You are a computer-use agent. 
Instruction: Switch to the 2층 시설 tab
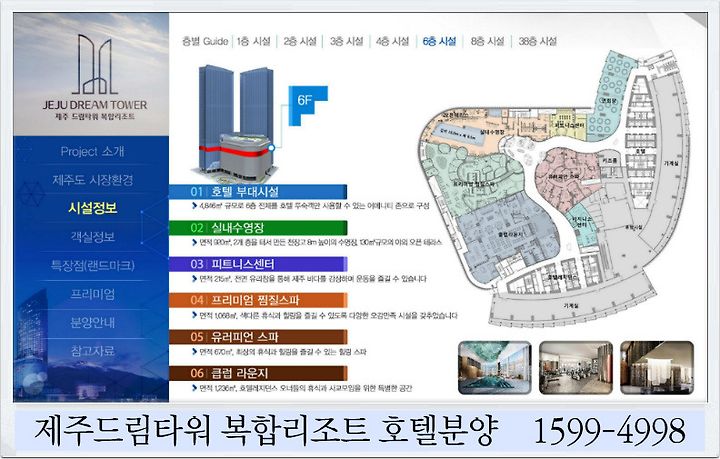300,41
